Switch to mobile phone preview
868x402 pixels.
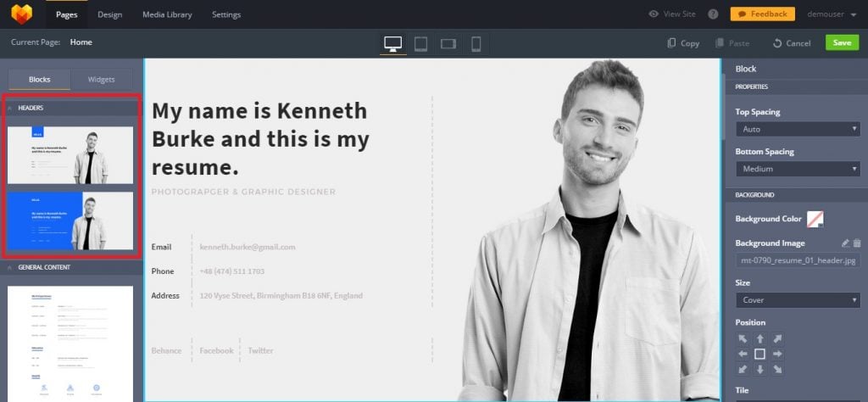pyautogui.click(x=476, y=43)
